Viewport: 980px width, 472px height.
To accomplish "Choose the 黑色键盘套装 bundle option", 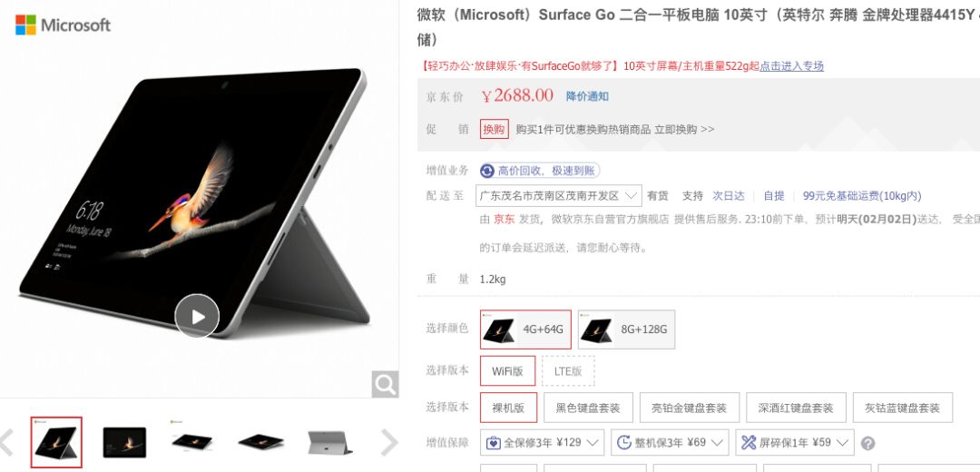I will pyautogui.click(x=588, y=408).
